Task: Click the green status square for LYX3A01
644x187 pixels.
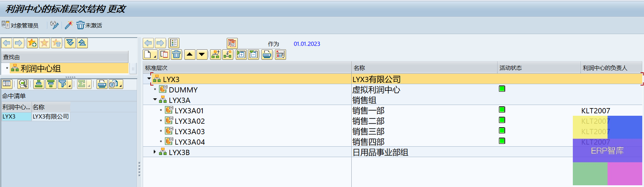Action: coord(502,109)
